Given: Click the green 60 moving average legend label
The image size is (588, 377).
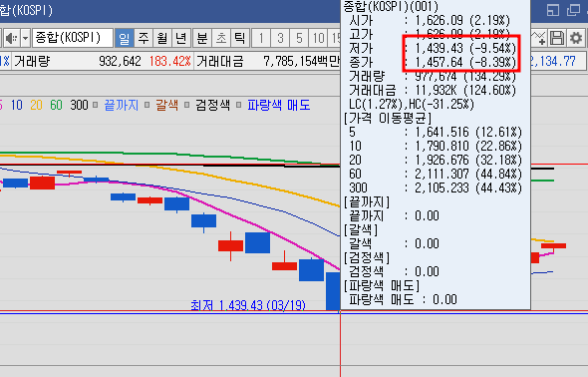Looking at the screenshot, I should (x=56, y=105).
